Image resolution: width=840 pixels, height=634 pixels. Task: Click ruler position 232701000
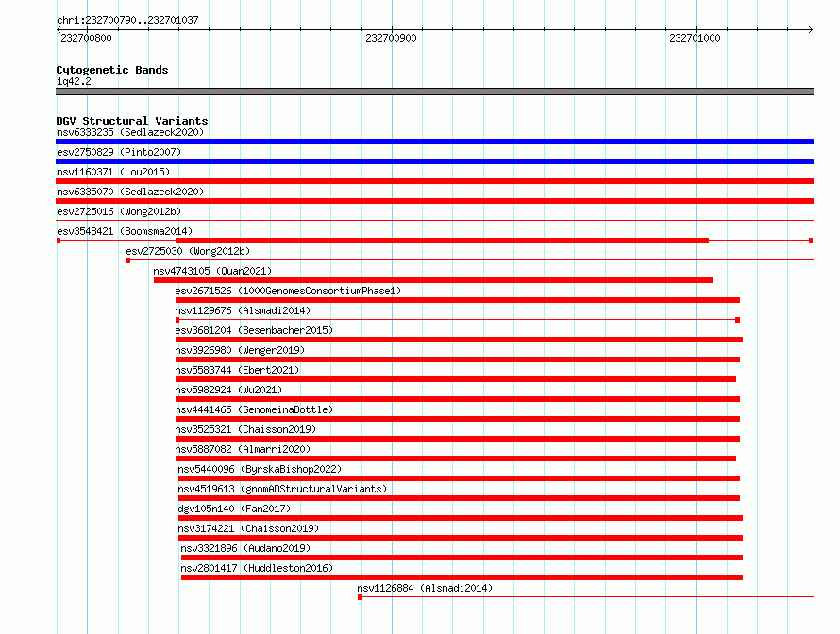[x=695, y=38]
